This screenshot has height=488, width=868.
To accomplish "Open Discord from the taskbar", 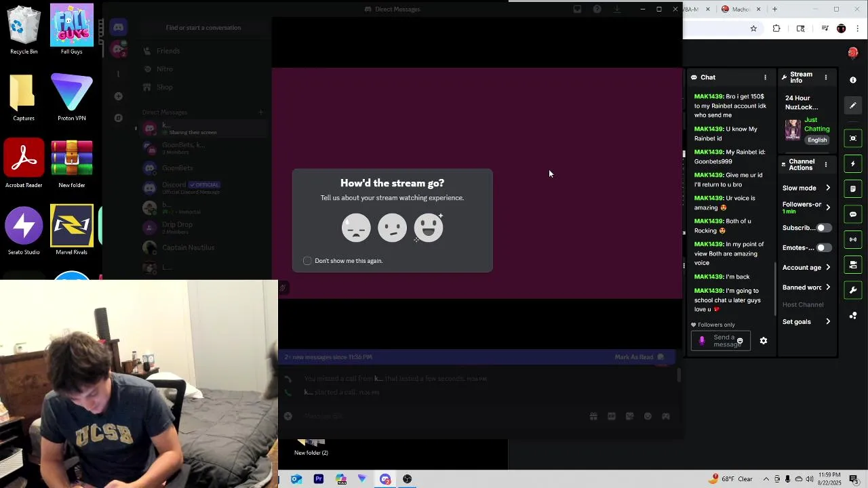I will 385,479.
